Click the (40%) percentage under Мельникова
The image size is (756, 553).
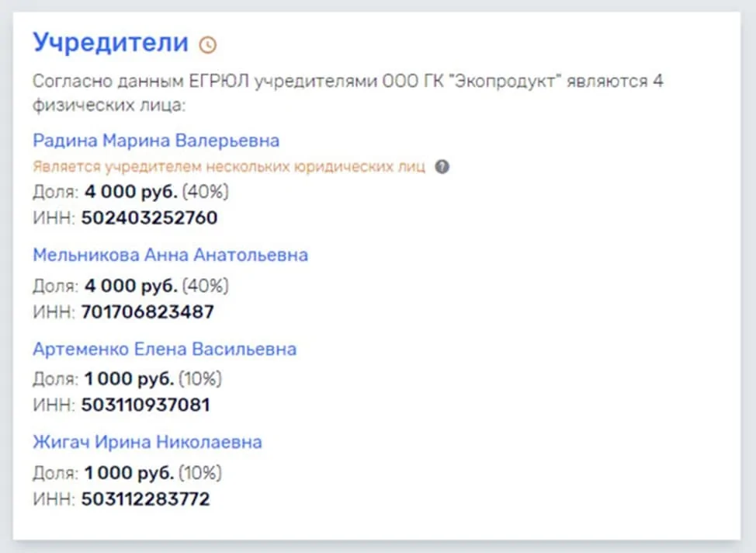pos(206,286)
